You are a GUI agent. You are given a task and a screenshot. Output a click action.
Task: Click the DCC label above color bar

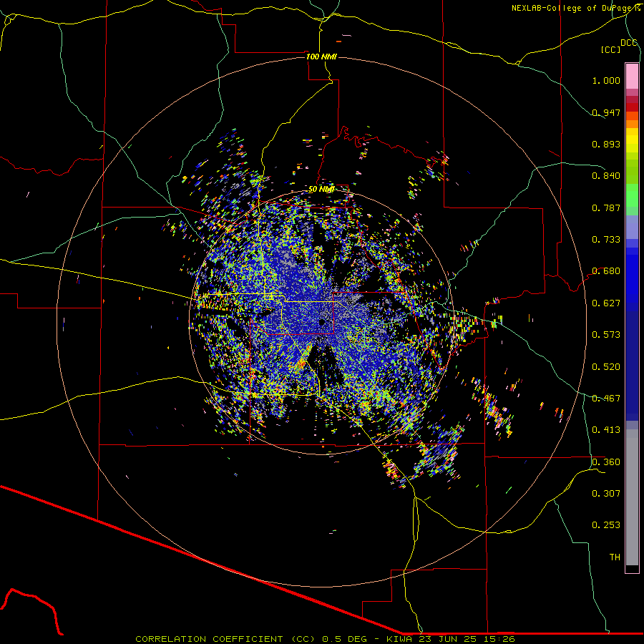[x=629, y=43]
